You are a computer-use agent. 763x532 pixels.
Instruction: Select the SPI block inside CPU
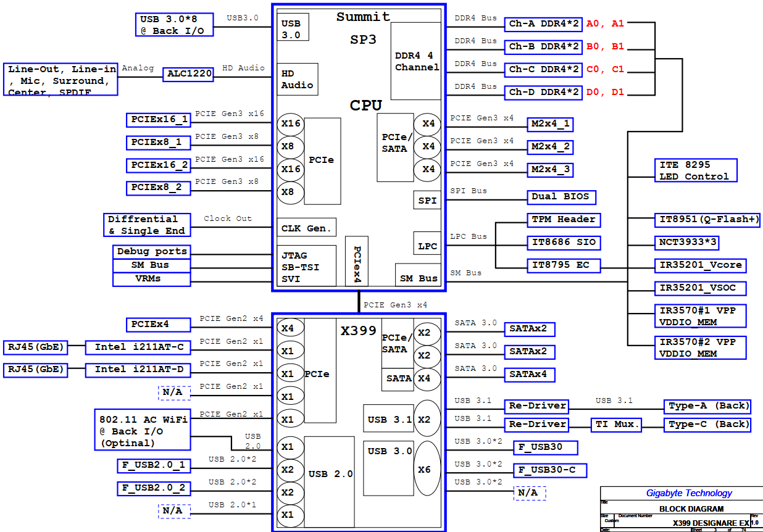click(427, 201)
